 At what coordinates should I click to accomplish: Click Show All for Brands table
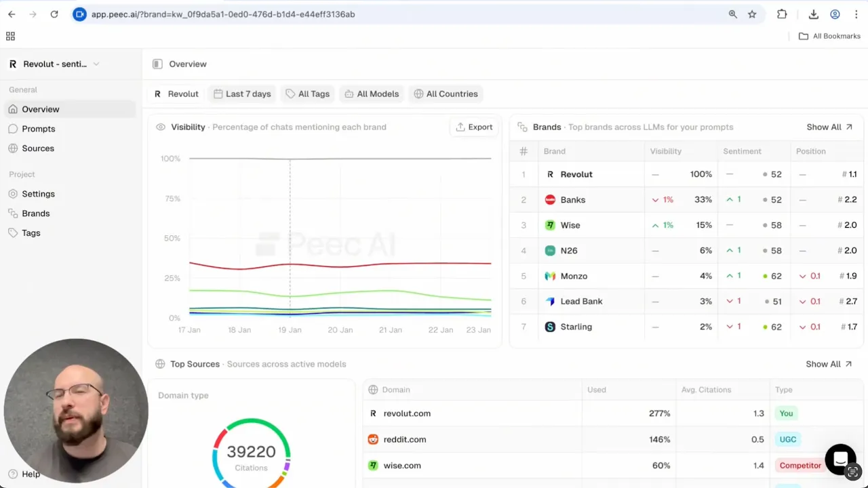[x=829, y=127]
